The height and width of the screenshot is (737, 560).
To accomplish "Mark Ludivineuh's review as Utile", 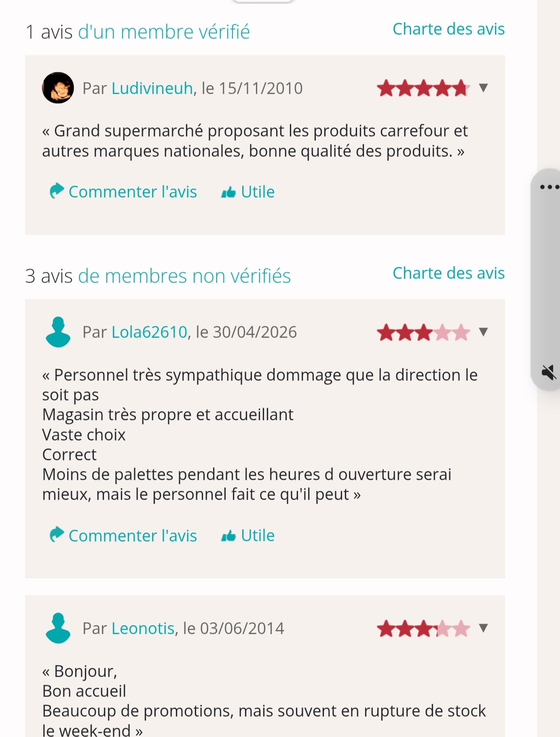I will 258,192.
